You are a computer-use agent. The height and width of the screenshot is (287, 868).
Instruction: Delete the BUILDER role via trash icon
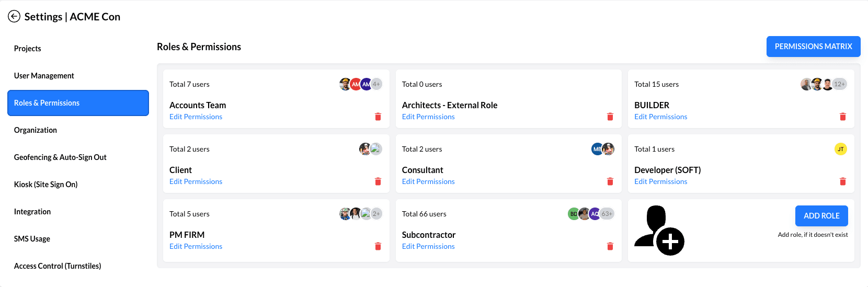point(843,117)
